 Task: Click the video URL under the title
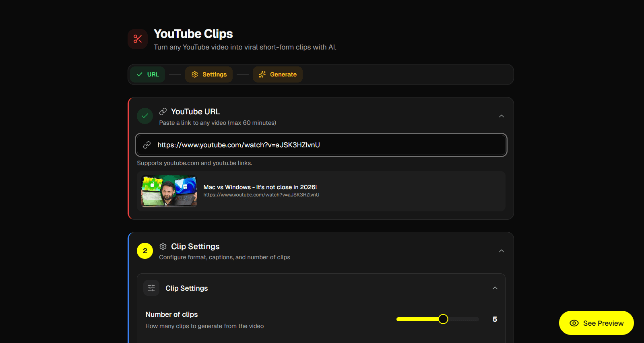pos(261,195)
